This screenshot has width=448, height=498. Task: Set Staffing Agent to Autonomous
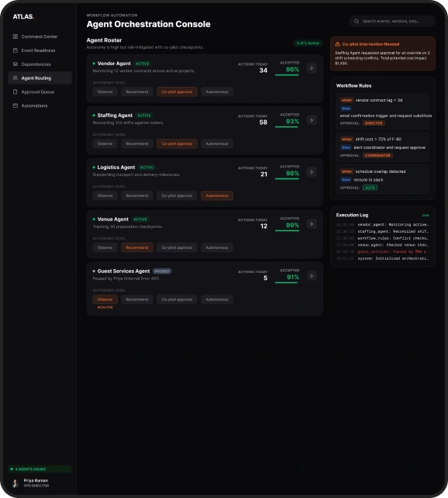[x=217, y=144]
